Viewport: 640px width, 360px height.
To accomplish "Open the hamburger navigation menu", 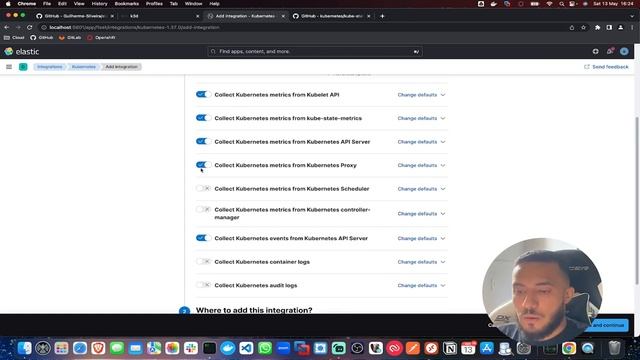I will [9, 67].
